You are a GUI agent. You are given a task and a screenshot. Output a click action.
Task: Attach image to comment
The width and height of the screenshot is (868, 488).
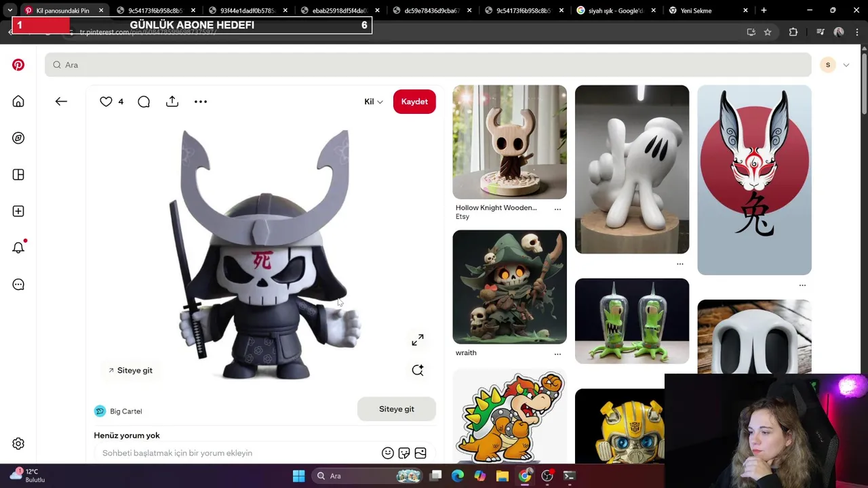pyautogui.click(x=420, y=453)
